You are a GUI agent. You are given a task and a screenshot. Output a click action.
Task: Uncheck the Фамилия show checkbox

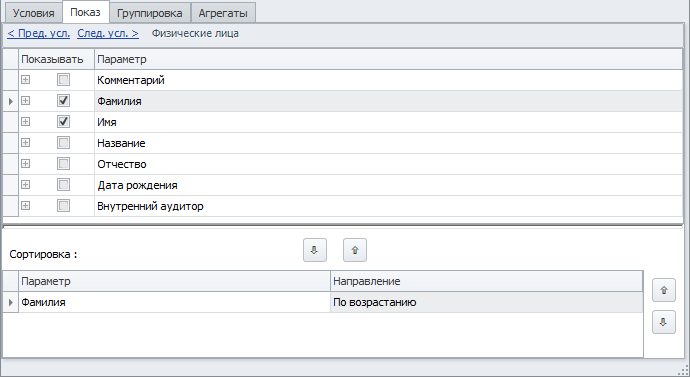pos(63,101)
